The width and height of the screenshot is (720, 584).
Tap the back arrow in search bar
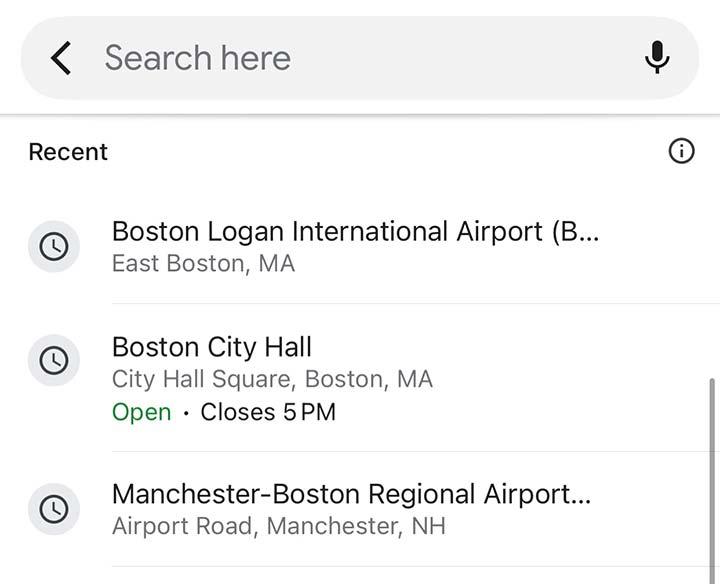pos(61,59)
